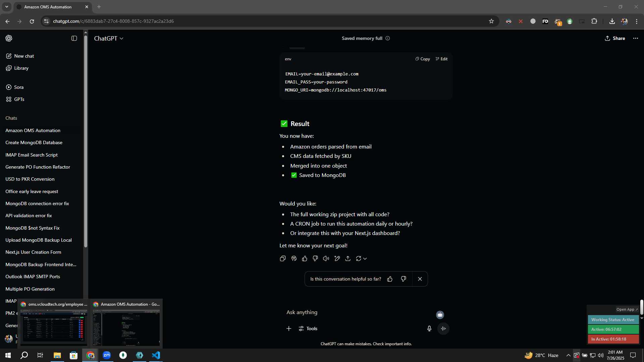Bookmark this page with the star icon
The height and width of the screenshot is (362, 644).
coord(491,21)
